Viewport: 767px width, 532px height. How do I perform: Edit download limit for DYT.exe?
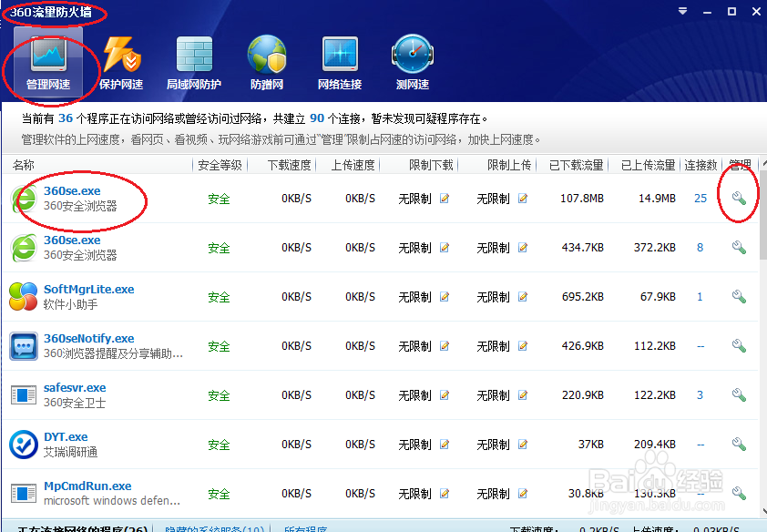tap(445, 444)
